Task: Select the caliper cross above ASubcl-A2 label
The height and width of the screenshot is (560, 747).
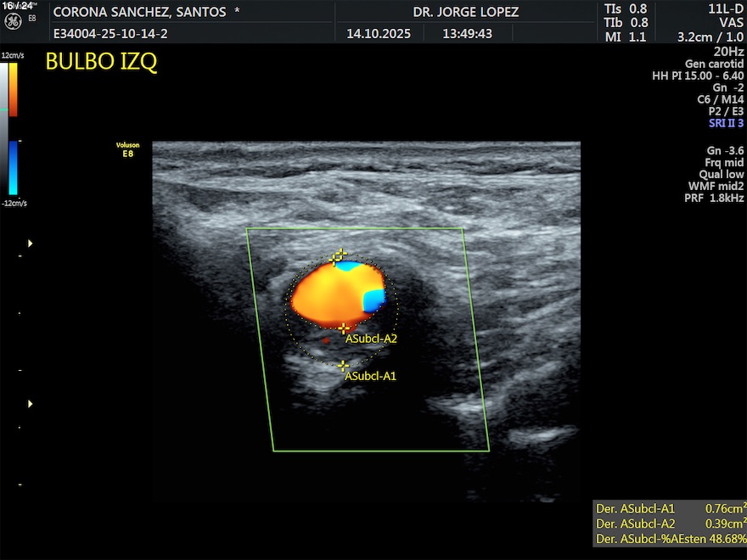Action: point(343,328)
